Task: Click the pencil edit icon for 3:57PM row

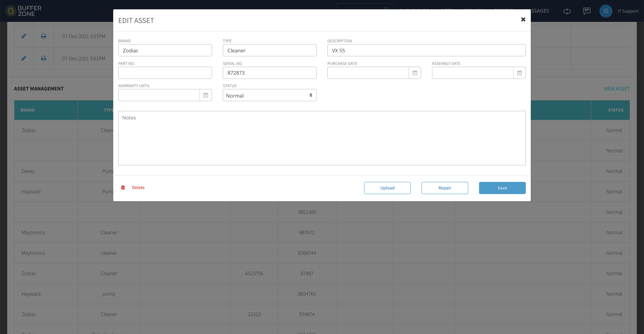Action: pyautogui.click(x=24, y=36)
